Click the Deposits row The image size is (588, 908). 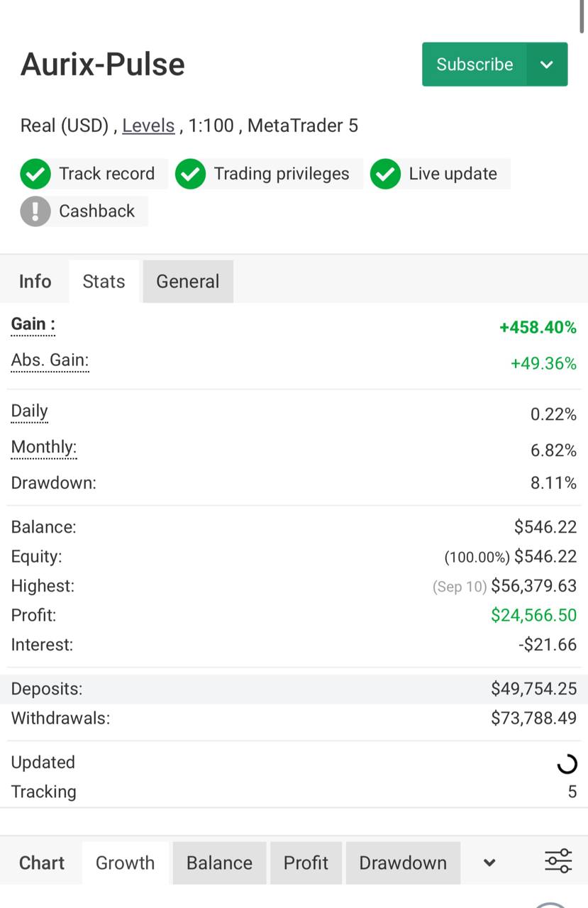pyautogui.click(x=294, y=689)
